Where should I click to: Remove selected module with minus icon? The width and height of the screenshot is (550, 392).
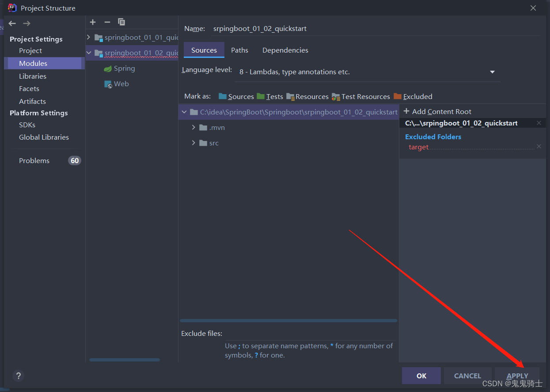click(x=107, y=22)
